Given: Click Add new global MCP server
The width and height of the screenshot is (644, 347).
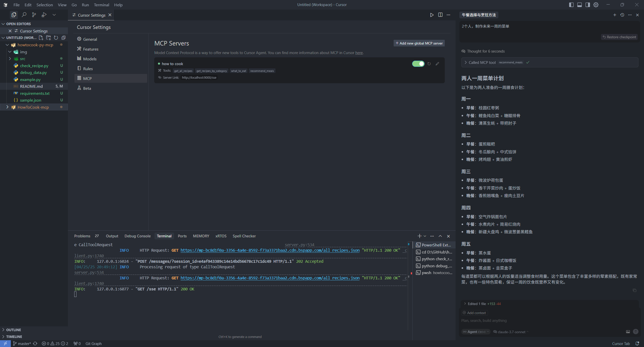Looking at the screenshot, I should coord(419,43).
